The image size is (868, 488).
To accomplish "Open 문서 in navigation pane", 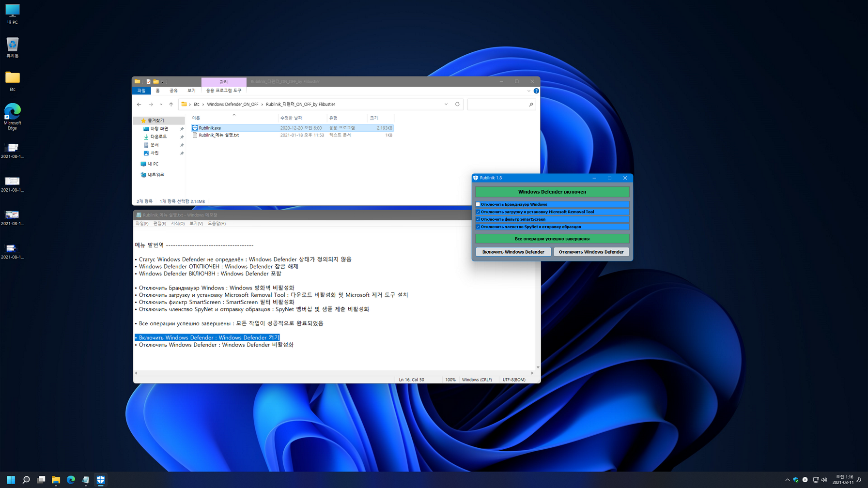I will click(155, 145).
